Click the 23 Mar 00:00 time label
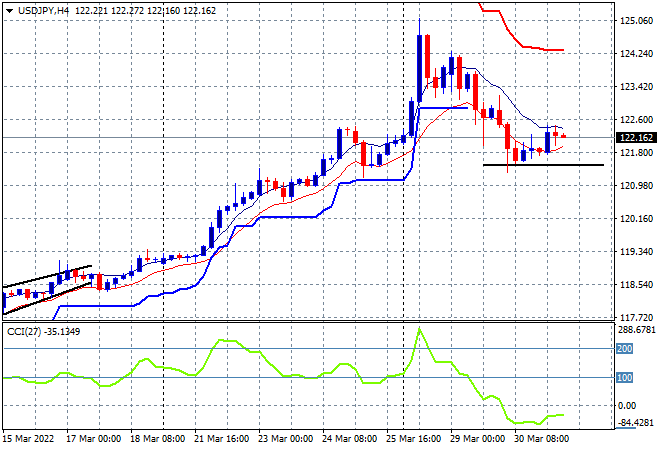This screenshot has height=450, width=660. (285, 439)
